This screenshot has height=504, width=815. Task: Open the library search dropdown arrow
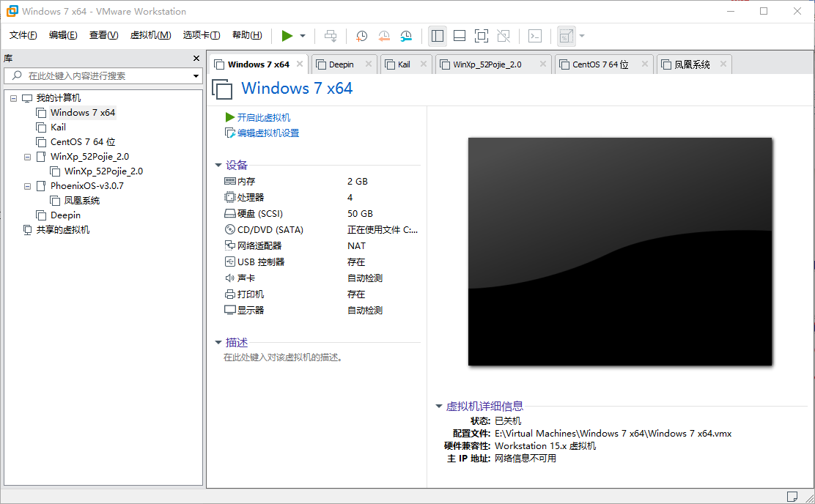tap(196, 76)
